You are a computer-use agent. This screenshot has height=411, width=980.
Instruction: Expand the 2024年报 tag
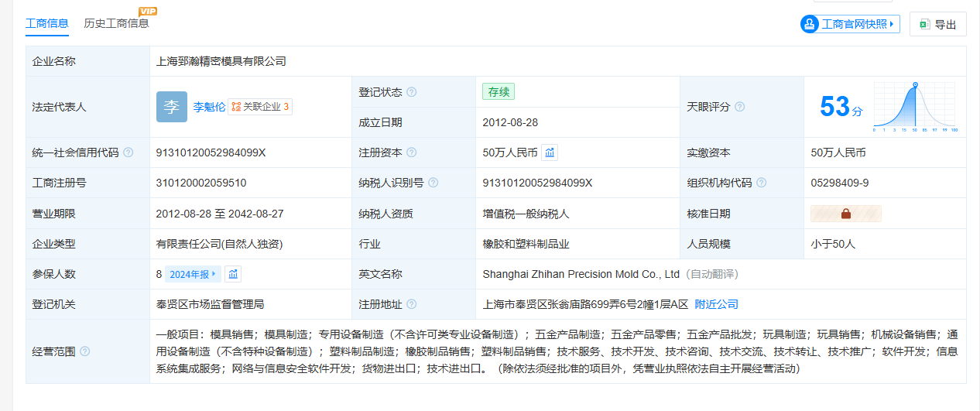coord(194,274)
